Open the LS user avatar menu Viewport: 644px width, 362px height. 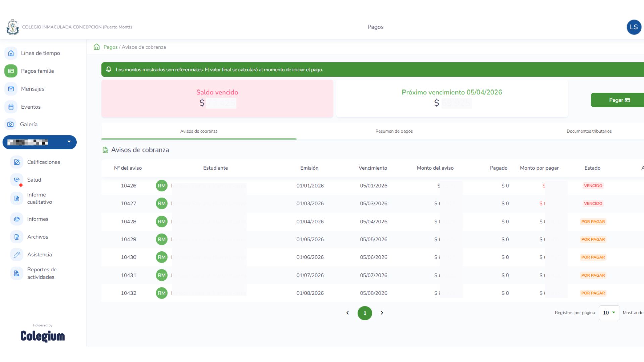pyautogui.click(x=634, y=27)
